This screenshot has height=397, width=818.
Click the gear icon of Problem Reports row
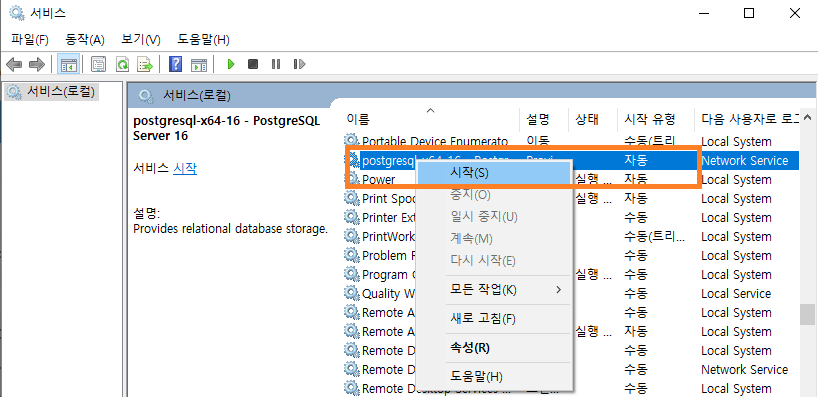click(x=352, y=255)
